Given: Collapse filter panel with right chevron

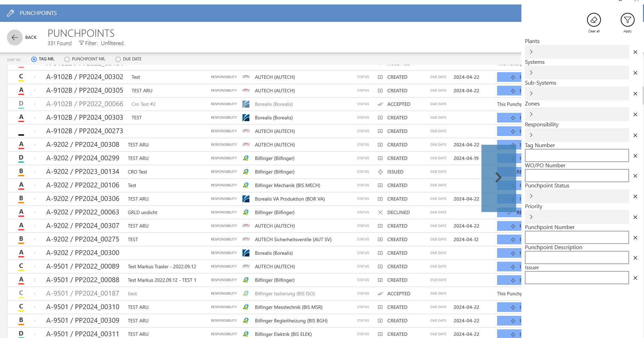Looking at the screenshot, I should coord(498,178).
